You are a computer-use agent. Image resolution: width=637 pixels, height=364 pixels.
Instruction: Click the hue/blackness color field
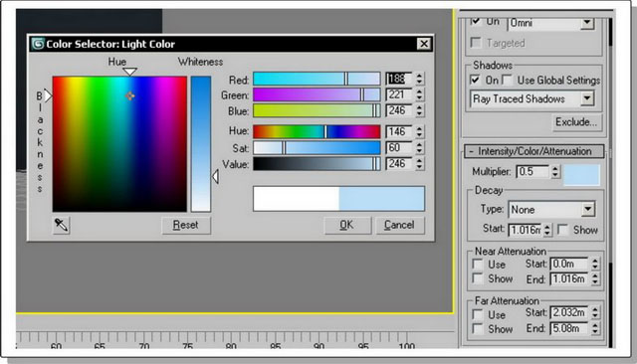click(119, 143)
